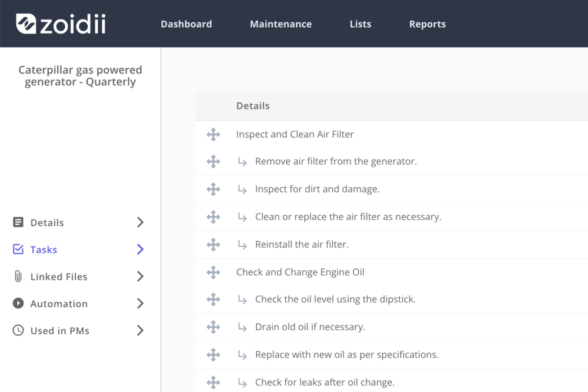Screen dimensions: 588x392
Task: Expand the Linked Files chevron arrow
Action: click(141, 277)
